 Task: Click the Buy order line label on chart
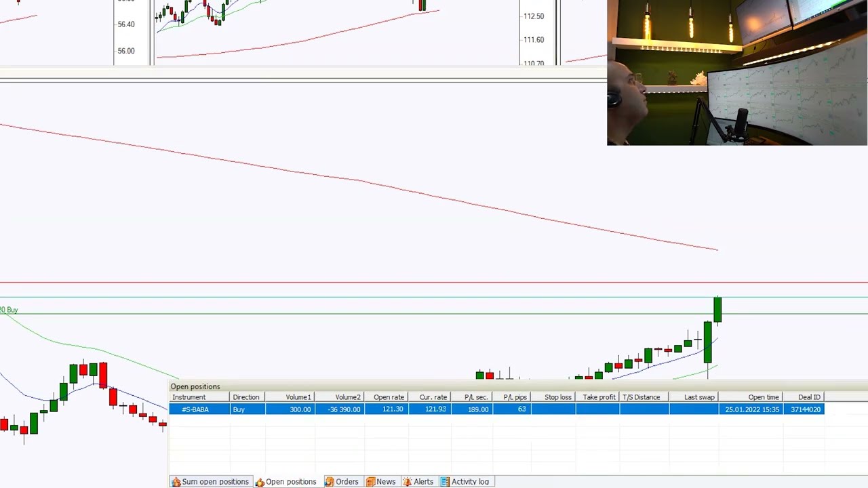9,310
